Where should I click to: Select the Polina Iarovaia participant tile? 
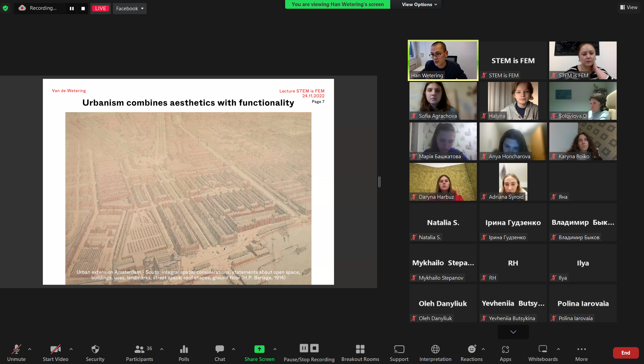click(583, 303)
